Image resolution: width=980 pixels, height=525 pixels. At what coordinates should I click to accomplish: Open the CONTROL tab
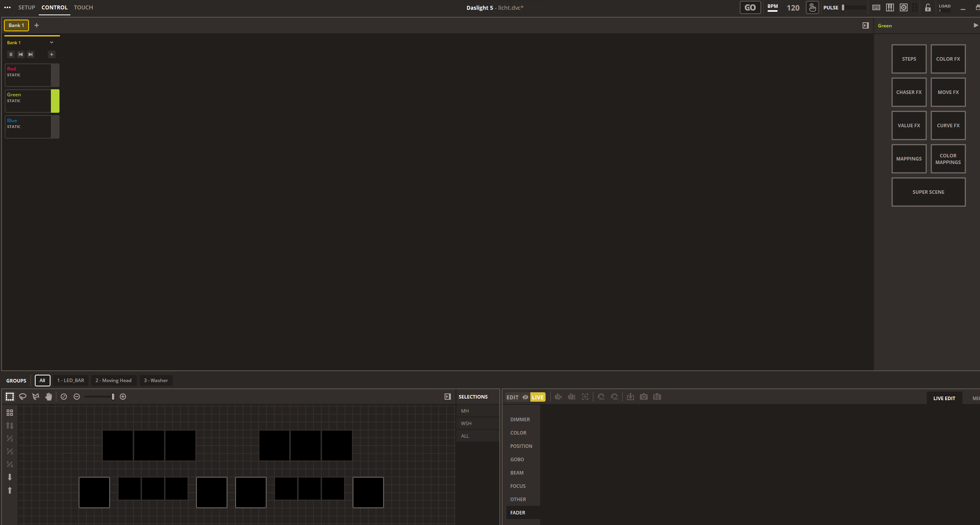pos(54,7)
